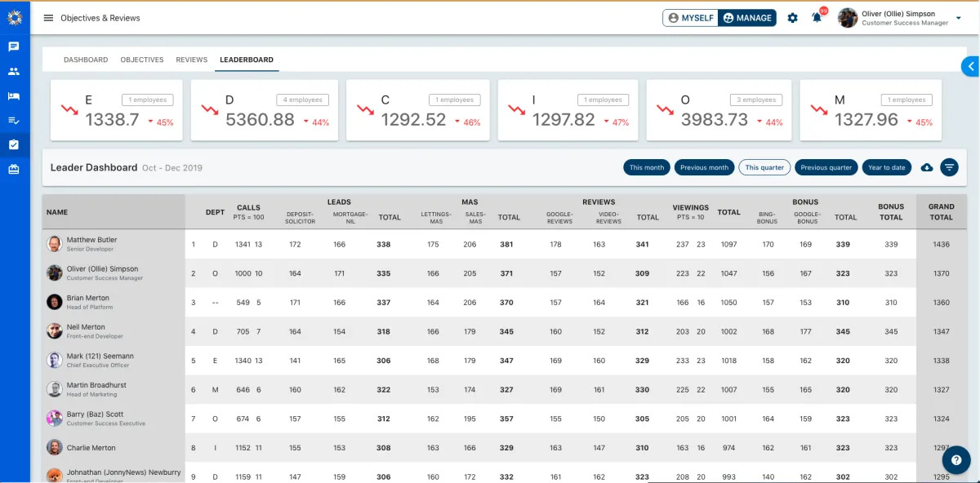Switch to MYSELF view

coord(691,18)
